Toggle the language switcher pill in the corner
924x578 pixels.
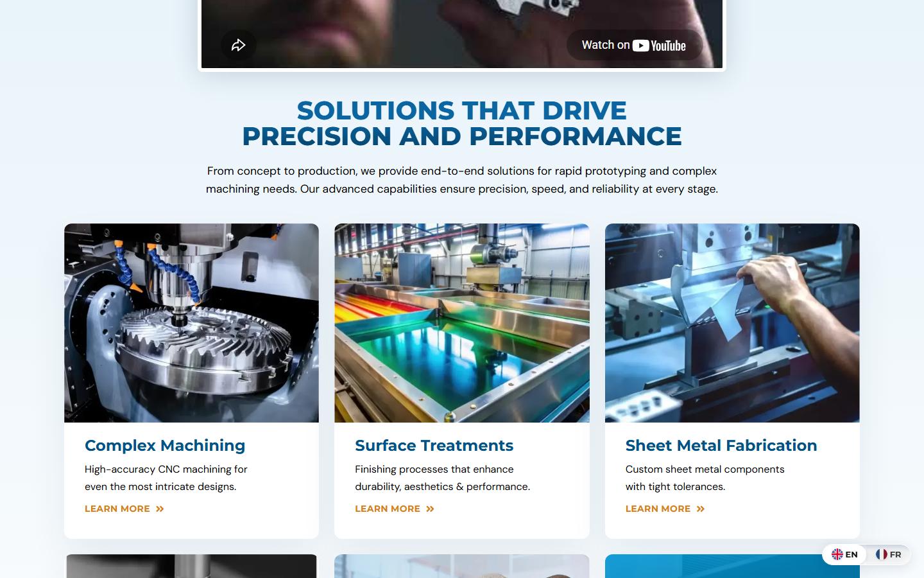coord(866,554)
